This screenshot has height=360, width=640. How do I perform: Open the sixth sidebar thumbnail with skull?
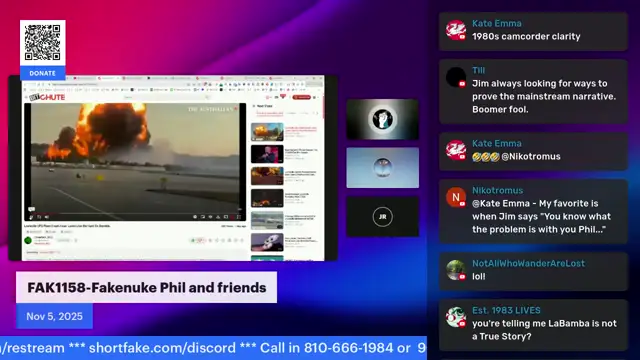pyautogui.click(x=267, y=242)
